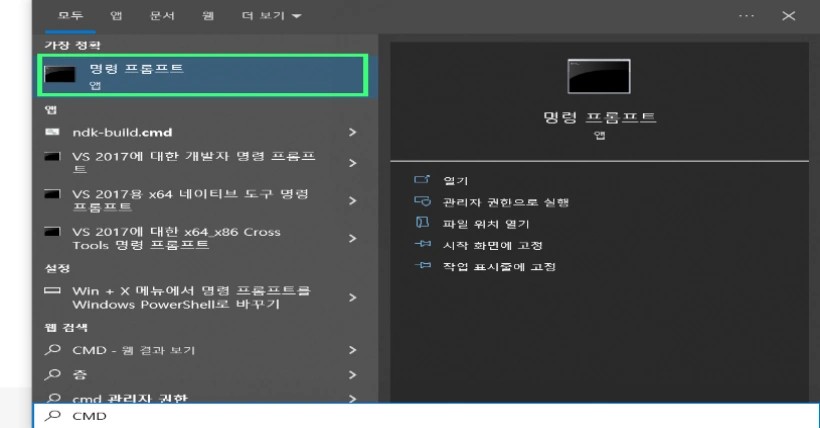Screen dimensions: 820x428
Task: Choose 작업 표시줄에 고정
Action: pyautogui.click(x=499, y=267)
